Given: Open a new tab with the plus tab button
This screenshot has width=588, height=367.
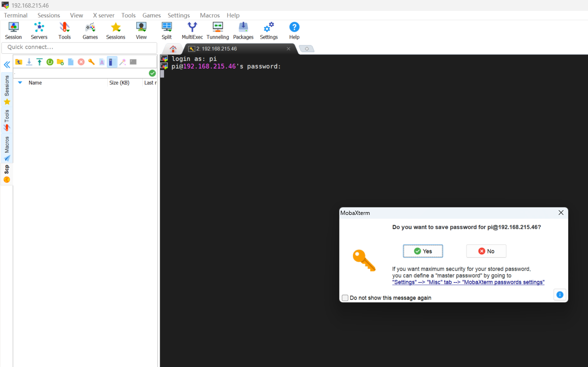Looking at the screenshot, I should [307, 49].
